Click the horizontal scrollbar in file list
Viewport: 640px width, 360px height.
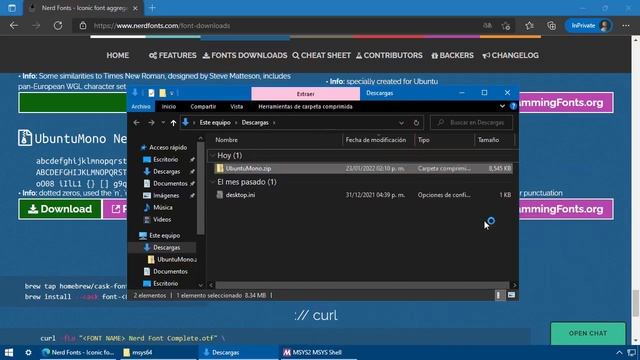point(362,285)
